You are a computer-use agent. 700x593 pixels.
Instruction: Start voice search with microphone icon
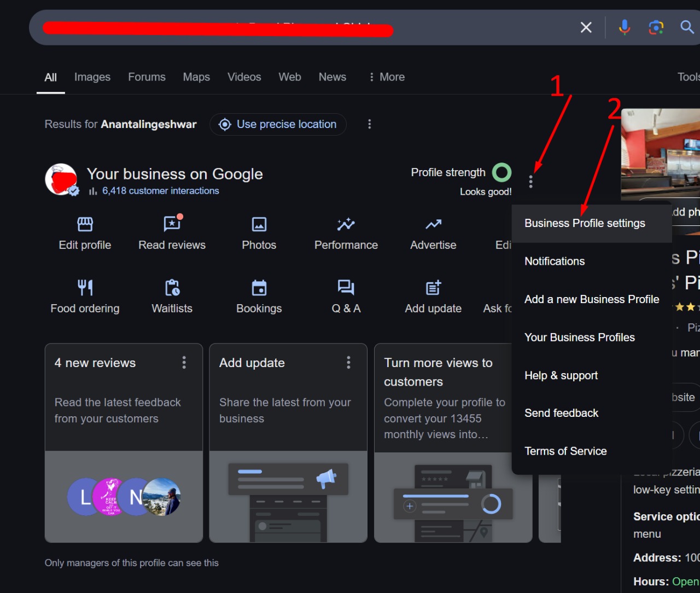tap(624, 27)
